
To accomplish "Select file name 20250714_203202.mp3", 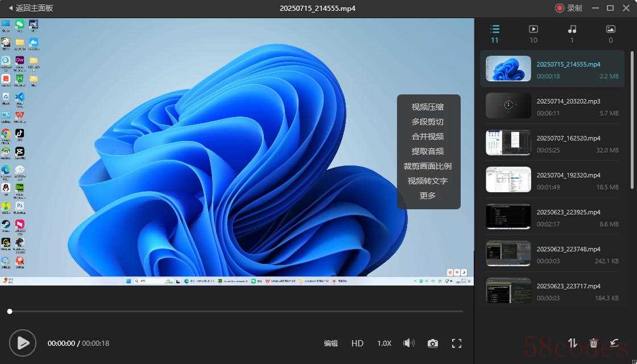I will (x=568, y=101).
